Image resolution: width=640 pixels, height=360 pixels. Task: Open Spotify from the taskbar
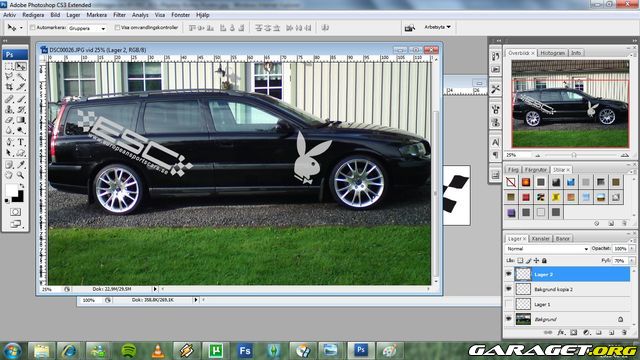pos(129,351)
